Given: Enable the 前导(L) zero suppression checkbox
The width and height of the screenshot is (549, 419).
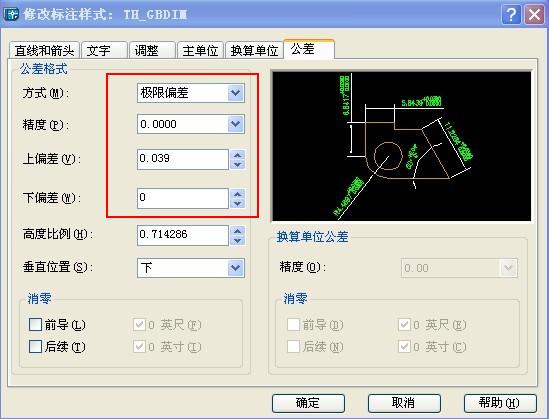Looking at the screenshot, I should pos(35,324).
